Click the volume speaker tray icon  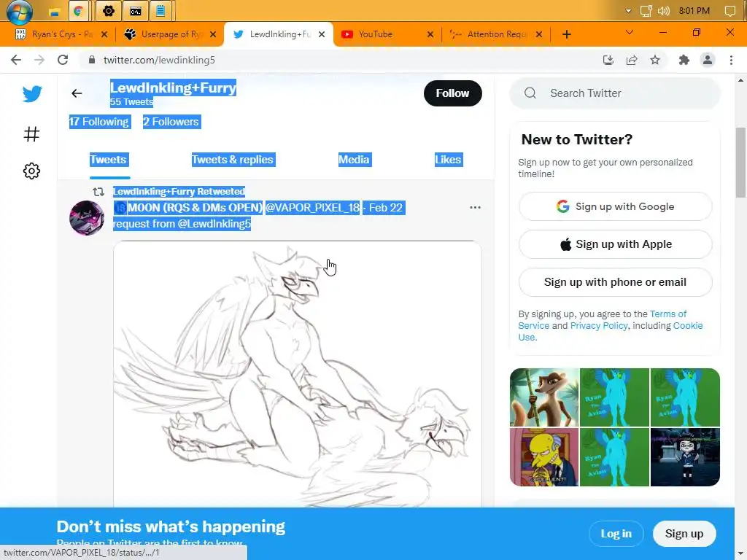[664, 11]
